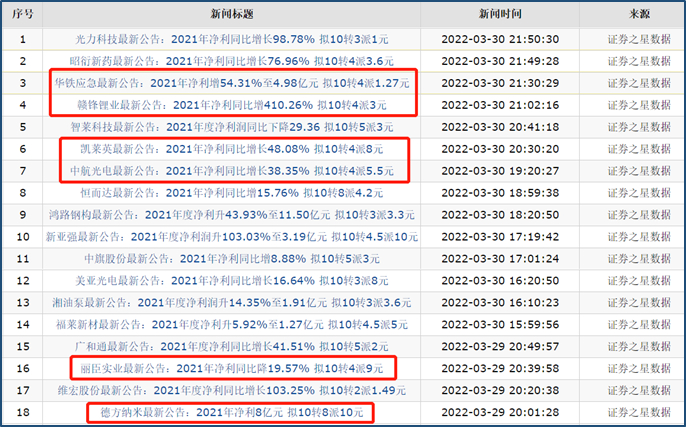
Task: Select the time 2022-03-30 16:10:23
Action: [x=500, y=302]
